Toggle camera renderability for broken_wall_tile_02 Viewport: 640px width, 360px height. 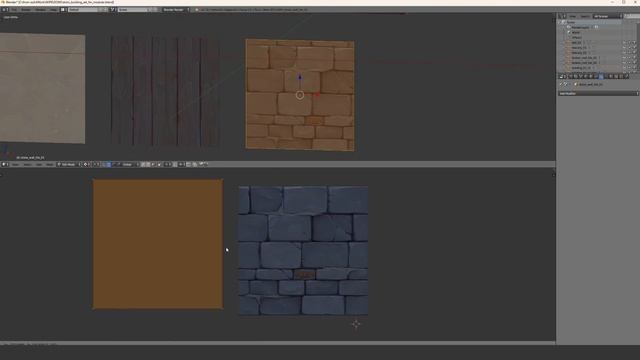pos(635,63)
